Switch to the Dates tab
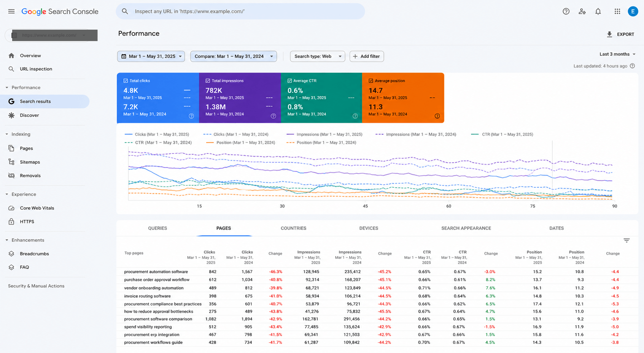Viewport: 644px width, 353px height. pos(557,228)
